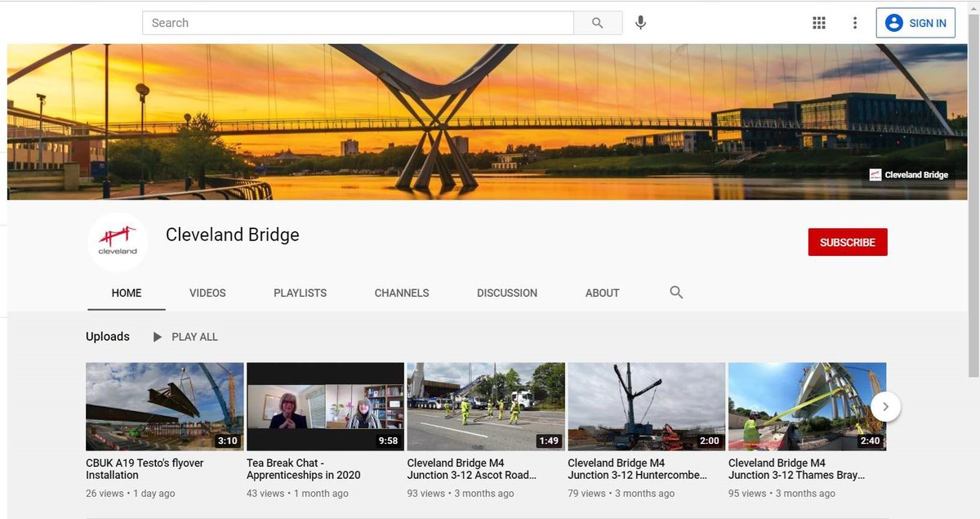Viewport: 980px width, 519px height.
Task: Click '43 views • 1 month ago' text
Action: (x=297, y=494)
